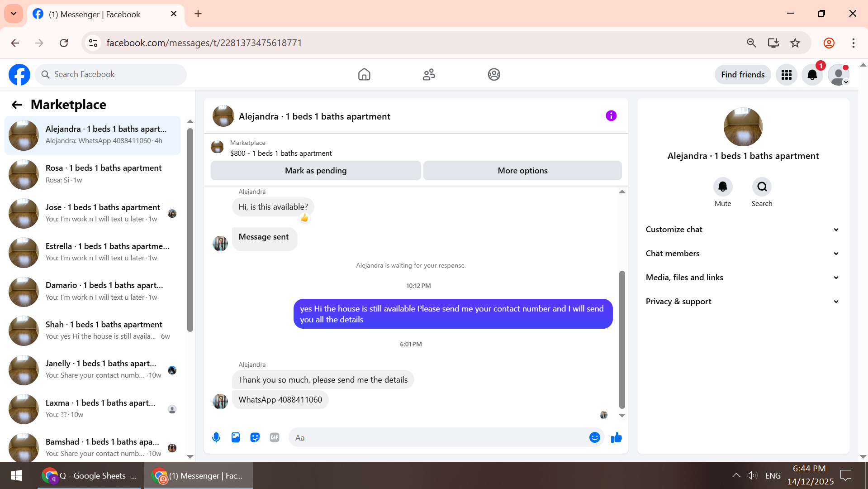Open Alejandra conversation in list

[x=93, y=135]
